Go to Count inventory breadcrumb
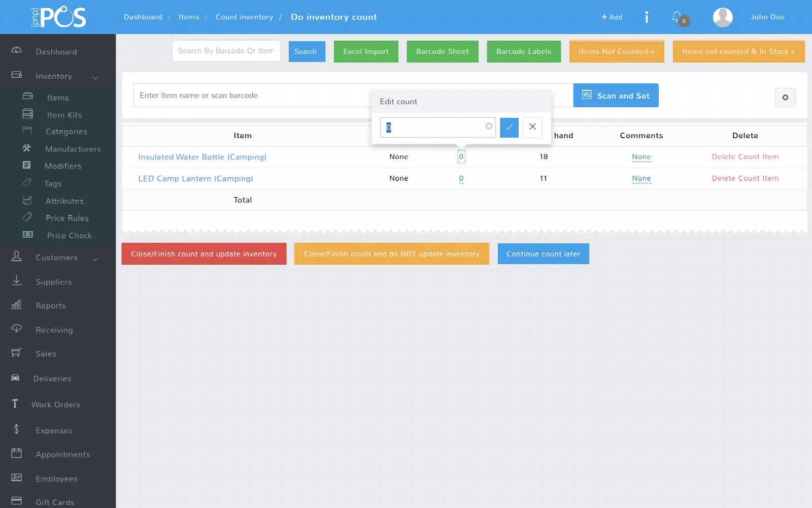Image resolution: width=812 pixels, height=508 pixels. 244,17
